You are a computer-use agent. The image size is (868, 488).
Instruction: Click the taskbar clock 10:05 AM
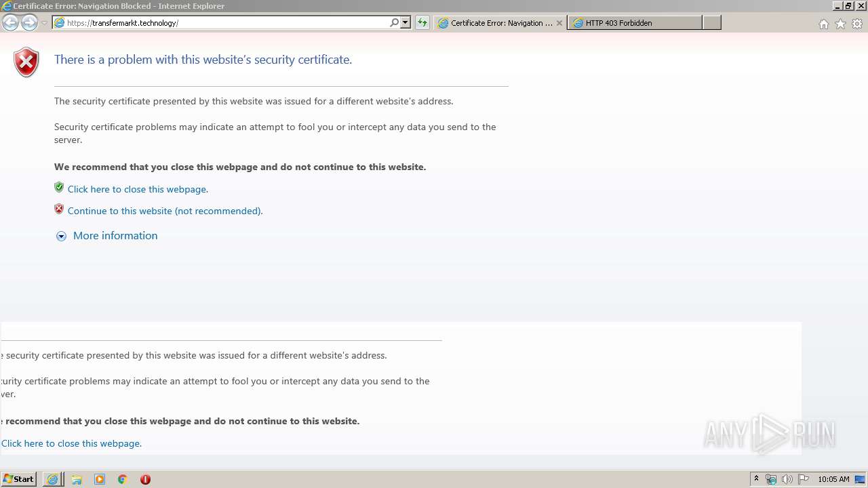[833, 479]
